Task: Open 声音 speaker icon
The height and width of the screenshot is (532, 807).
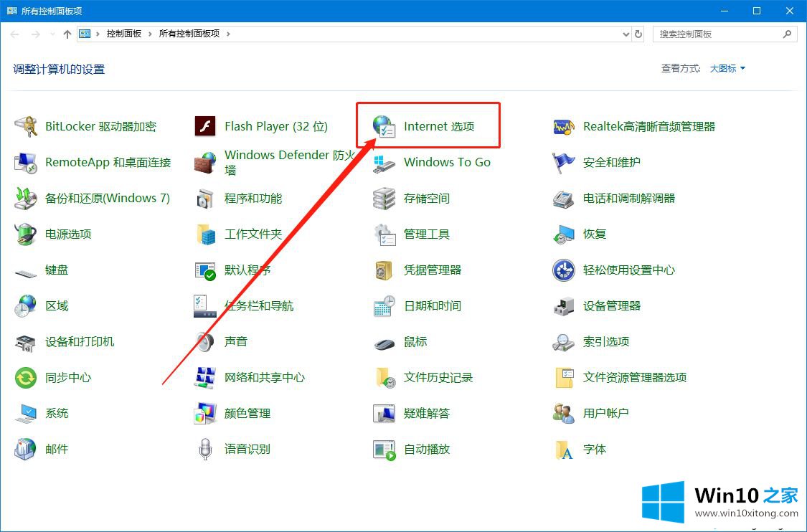Action: point(205,342)
